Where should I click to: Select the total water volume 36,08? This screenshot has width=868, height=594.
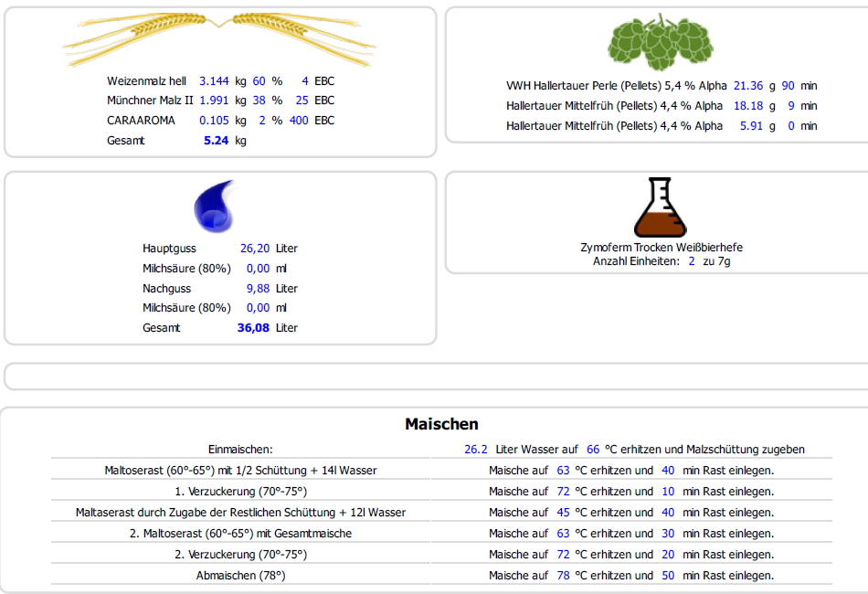click(x=253, y=328)
